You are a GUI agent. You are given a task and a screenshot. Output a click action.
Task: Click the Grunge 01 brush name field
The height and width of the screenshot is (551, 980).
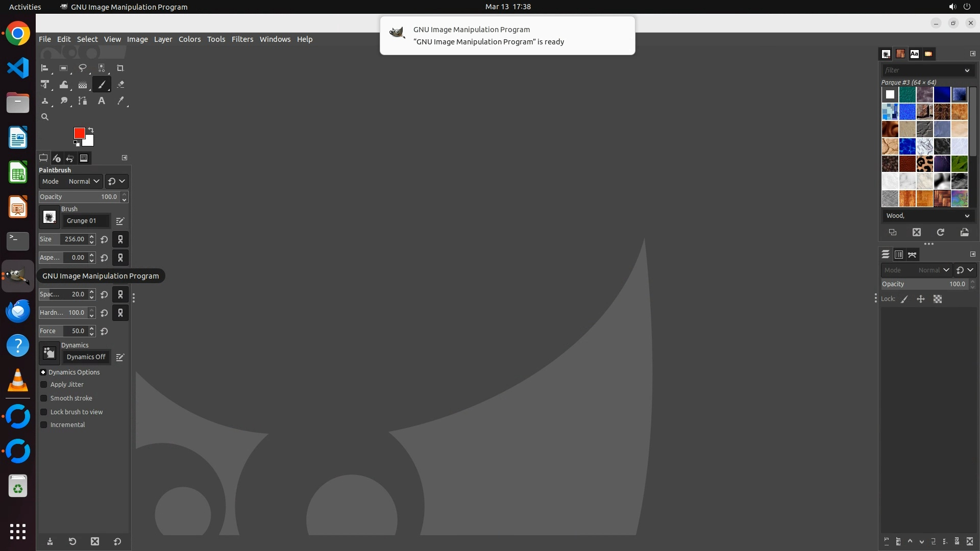point(86,221)
